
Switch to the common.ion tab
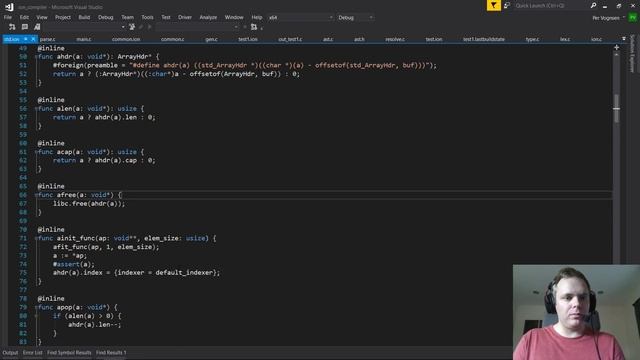point(126,39)
